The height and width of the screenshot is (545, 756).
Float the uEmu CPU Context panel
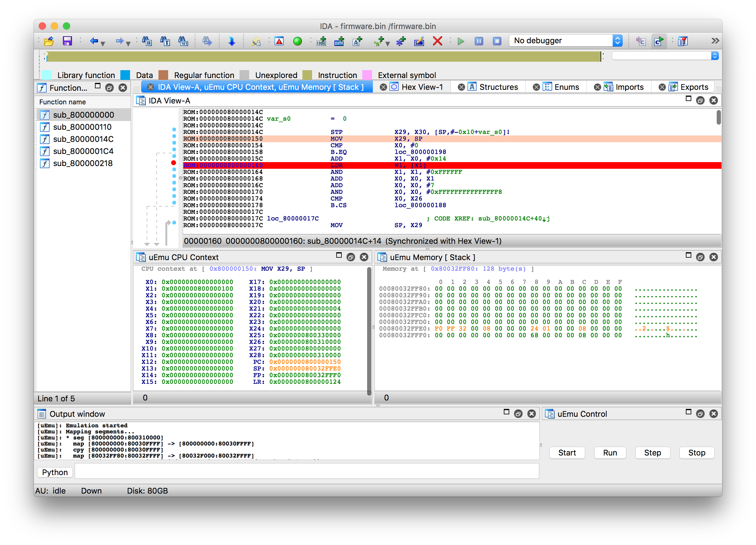click(351, 257)
